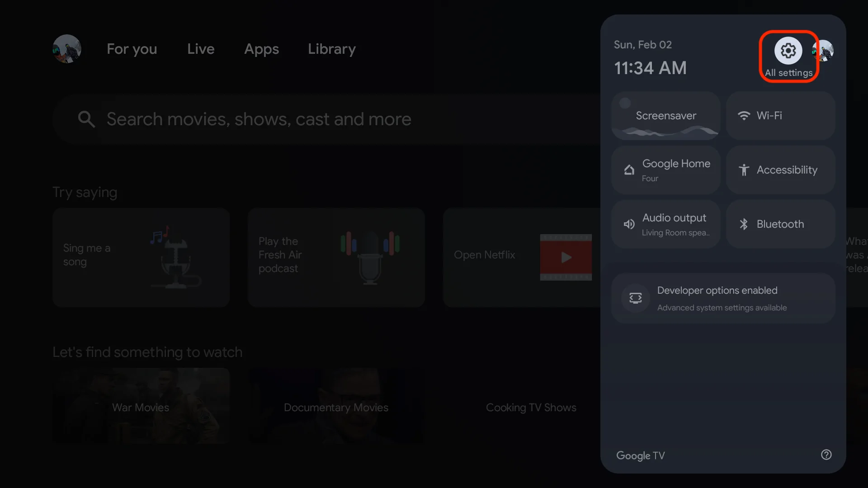The image size is (868, 488).
Task: Open the Wi-Fi tile
Action: 780,116
